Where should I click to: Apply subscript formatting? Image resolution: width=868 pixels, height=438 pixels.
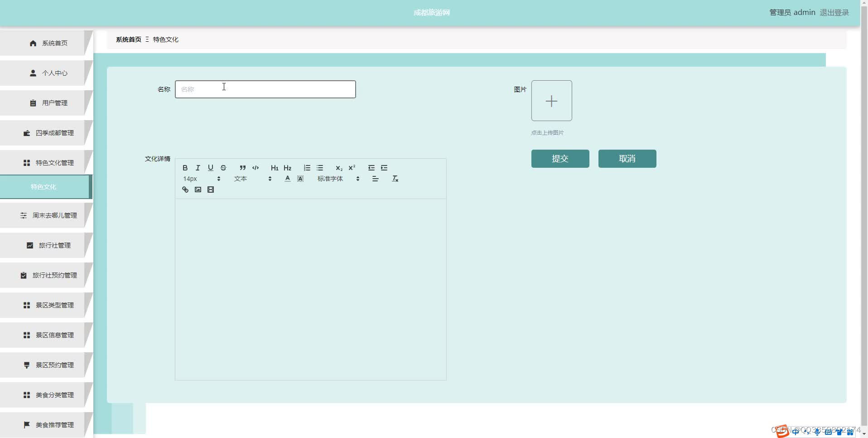click(339, 168)
